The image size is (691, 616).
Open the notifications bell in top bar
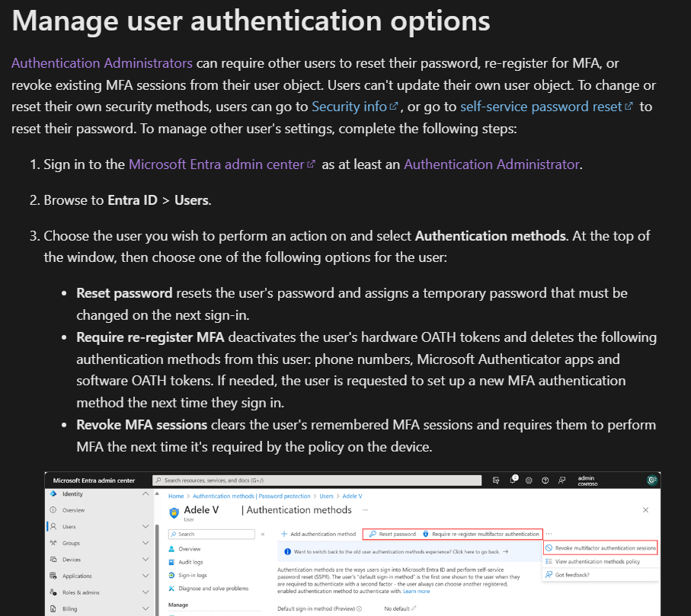[x=513, y=480]
